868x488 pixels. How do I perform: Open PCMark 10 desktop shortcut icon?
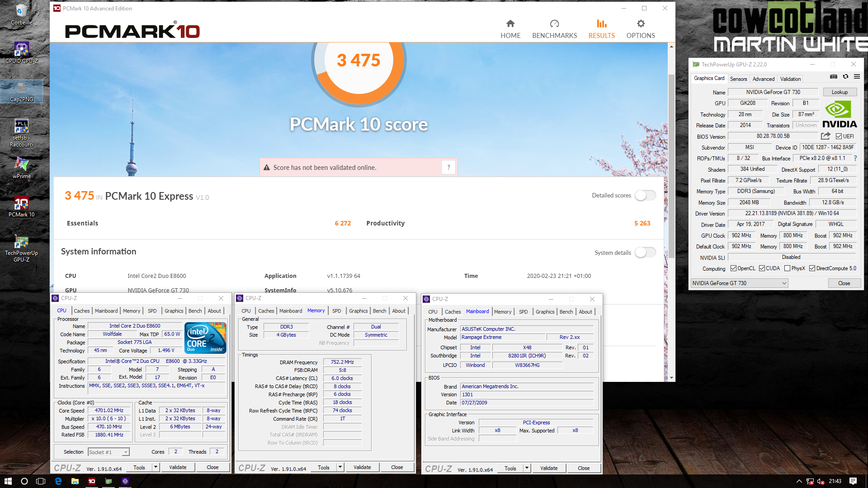[21, 206]
